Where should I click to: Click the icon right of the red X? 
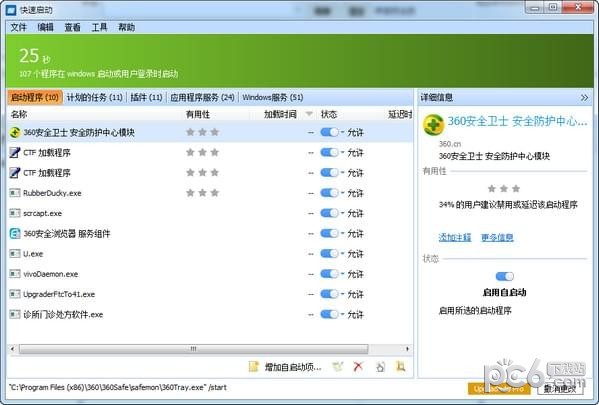tap(380, 367)
